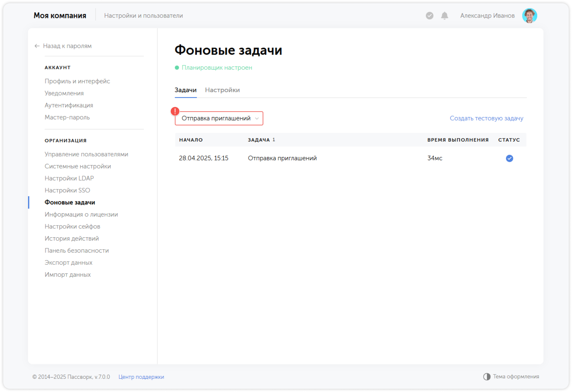
Task: Sort the table by НАЧАЛО column header
Action: coord(191,140)
